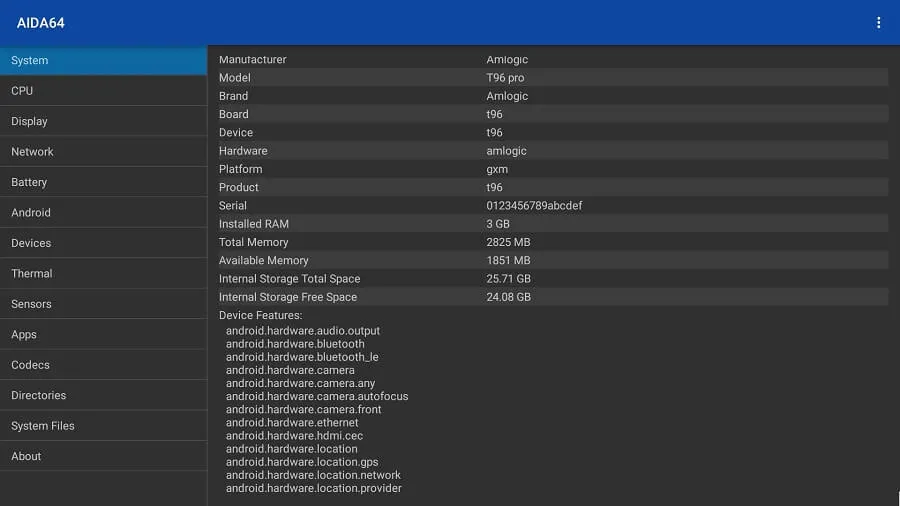Viewport: 900px width, 506px height.
Task: Open the Directories section
Action: coord(103,396)
